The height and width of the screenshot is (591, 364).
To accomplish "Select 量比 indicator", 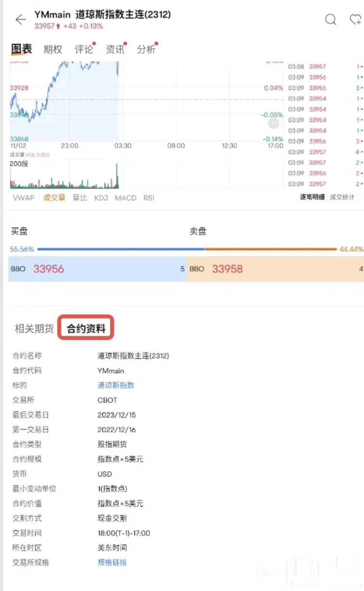I will point(80,198).
